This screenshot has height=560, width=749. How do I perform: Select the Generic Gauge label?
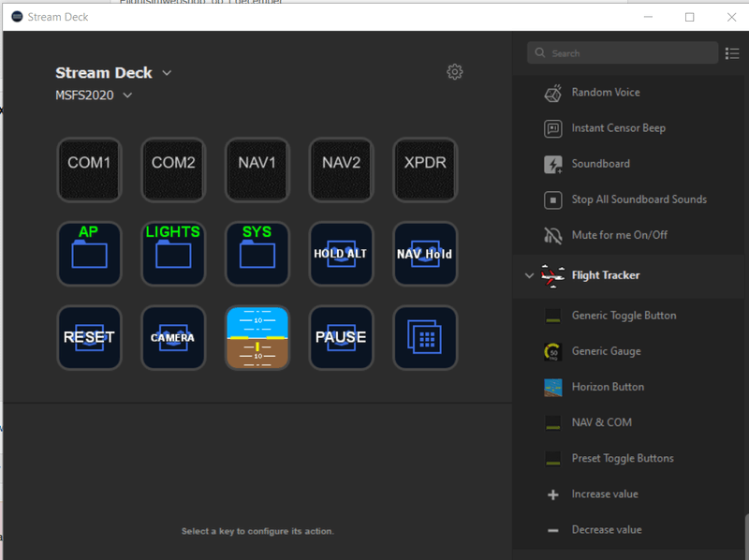606,352
